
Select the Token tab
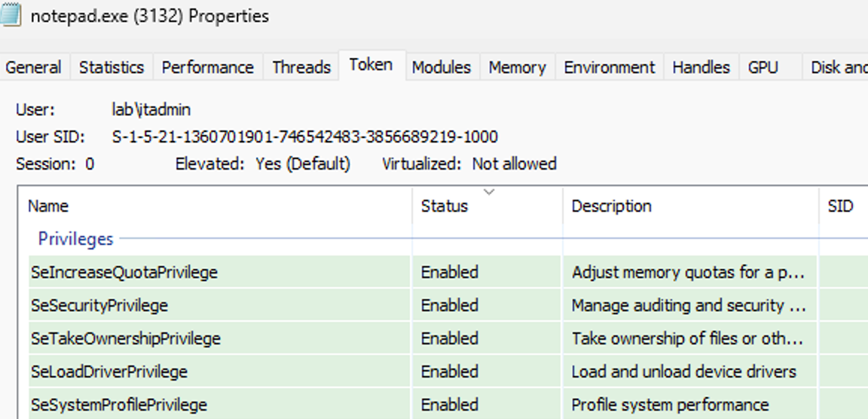(371, 66)
